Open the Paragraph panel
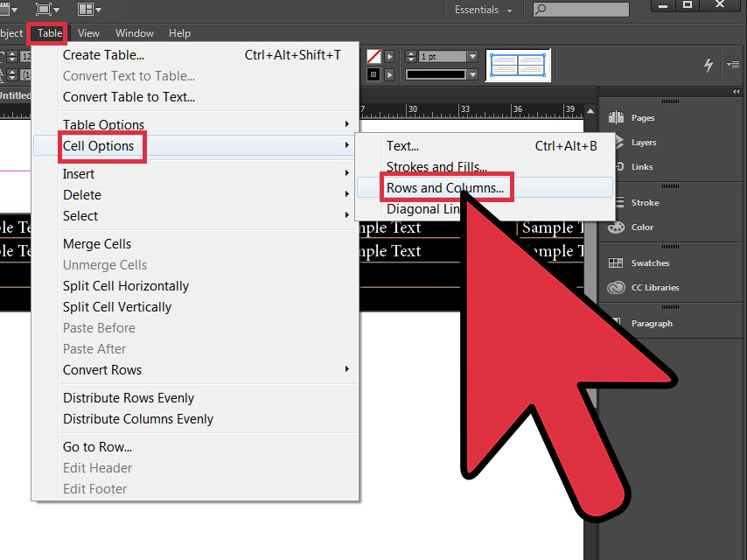Image resolution: width=747 pixels, height=560 pixels. coord(652,323)
